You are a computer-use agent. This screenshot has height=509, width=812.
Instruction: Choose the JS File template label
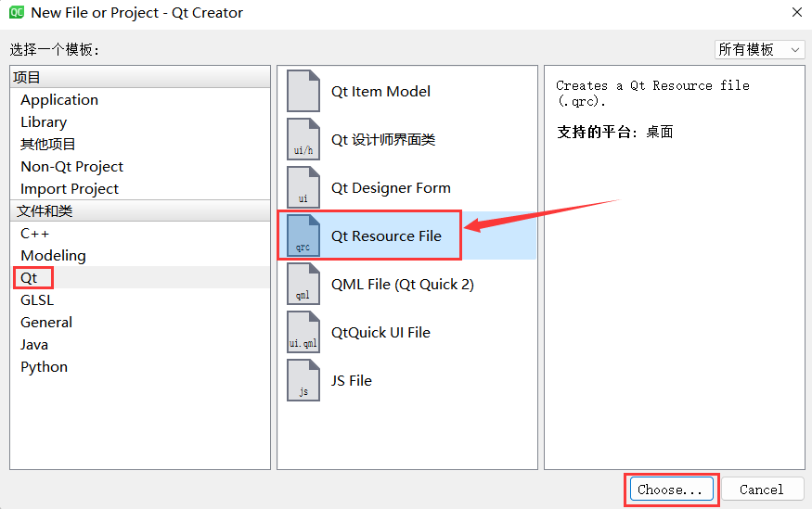351,381
